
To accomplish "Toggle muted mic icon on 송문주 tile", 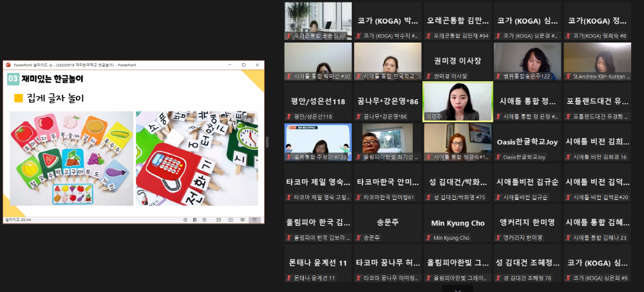I will pyautogui.click(x=358, y=238).
